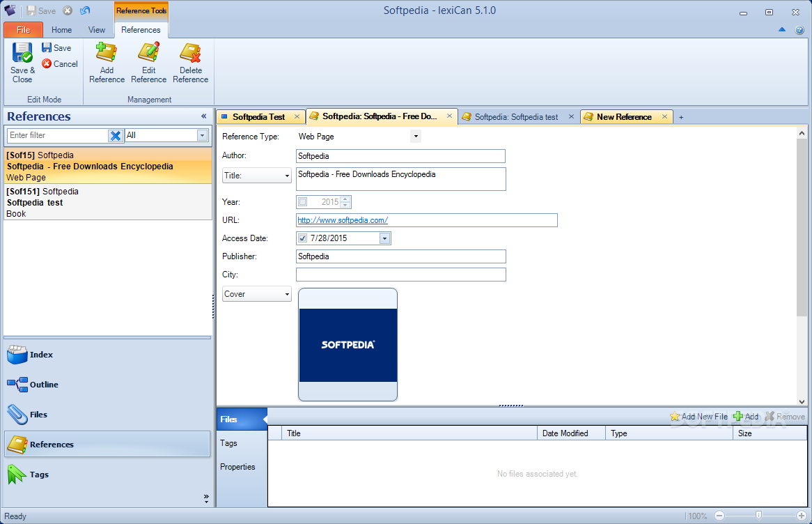This screenshot has height=524, width=812.
Task: Click Save in the Edit Mode group
Action: point(56,47)
